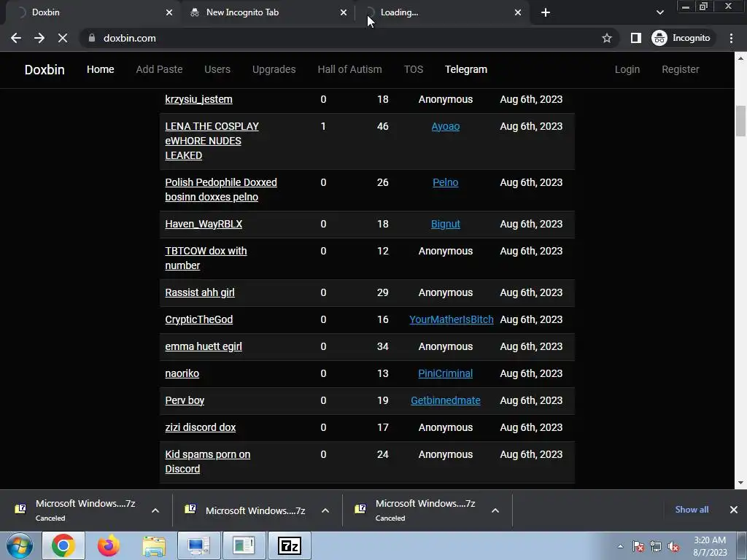Open a new tab with the plus button
Image resolution: width=747 pixels, height=560 pixels.
[x=546, y=12]
